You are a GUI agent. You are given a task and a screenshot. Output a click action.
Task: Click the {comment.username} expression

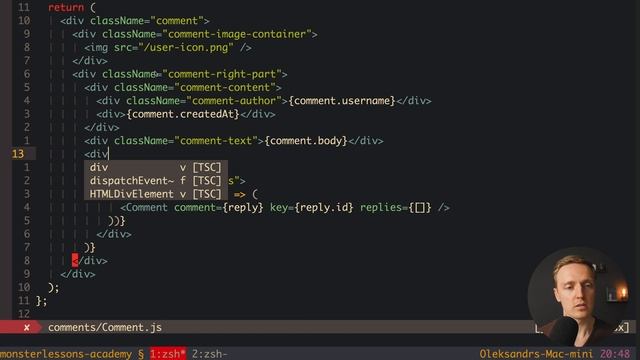(342, 101)
